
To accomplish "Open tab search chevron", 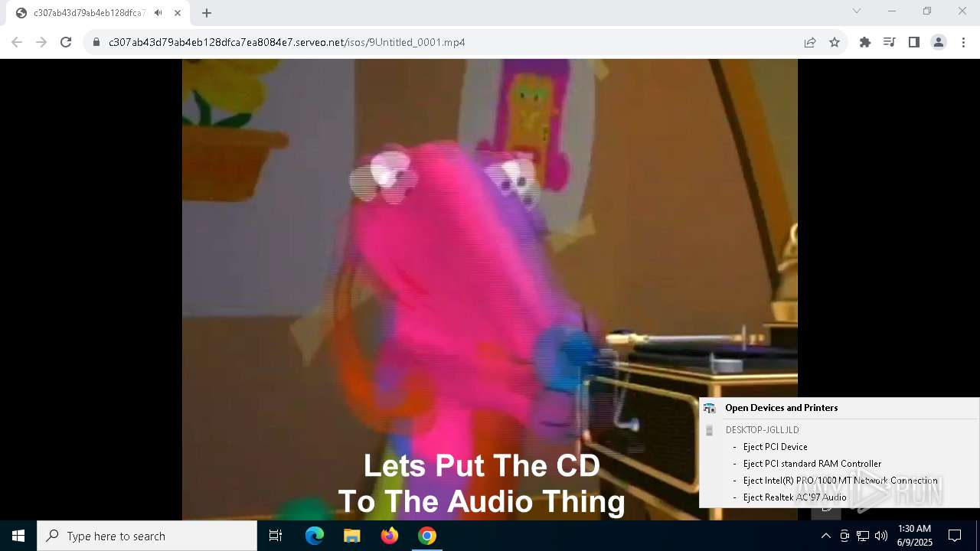I will point(857,11).
